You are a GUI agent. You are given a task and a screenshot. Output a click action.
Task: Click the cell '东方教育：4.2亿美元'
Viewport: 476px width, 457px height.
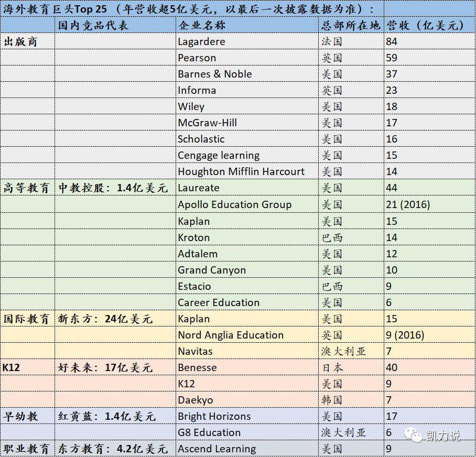(115, 449)
